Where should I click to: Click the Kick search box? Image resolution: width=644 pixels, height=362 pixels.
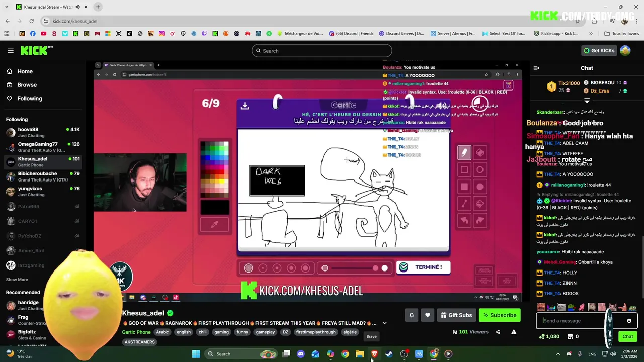tap(322, 51)
